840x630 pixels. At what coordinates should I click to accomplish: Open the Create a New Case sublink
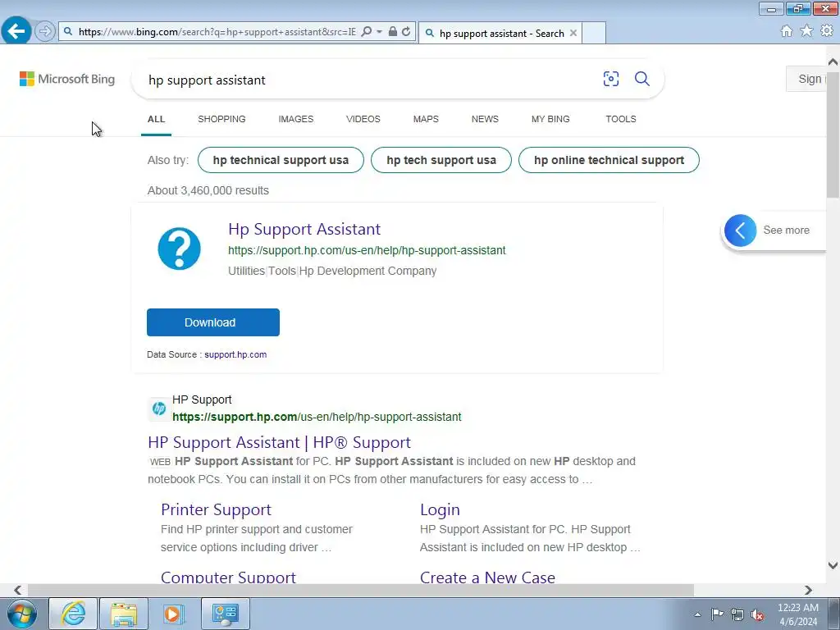tap(487, 577)
